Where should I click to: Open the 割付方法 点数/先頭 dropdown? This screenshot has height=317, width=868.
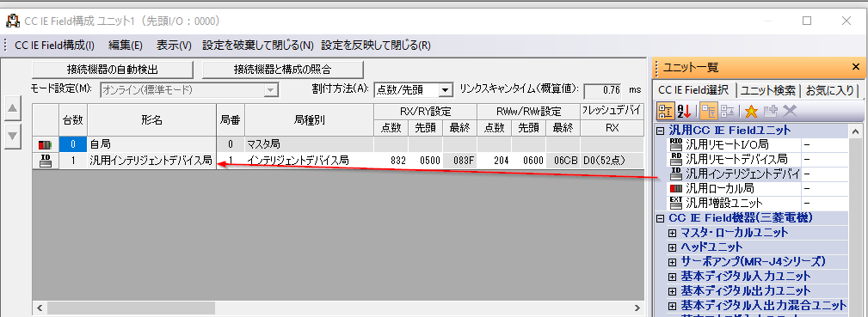446,89
